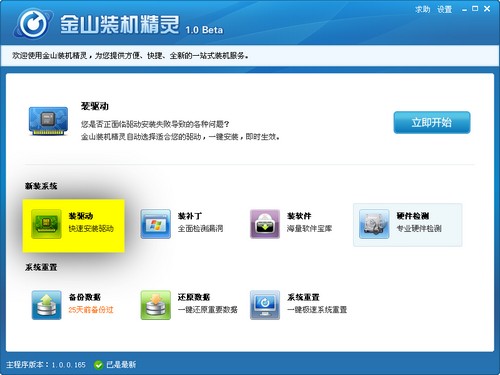Click the 主程序版本 1.0.0.165 version text
This screenshot has height=375, width=500.
tap(46, 365)
